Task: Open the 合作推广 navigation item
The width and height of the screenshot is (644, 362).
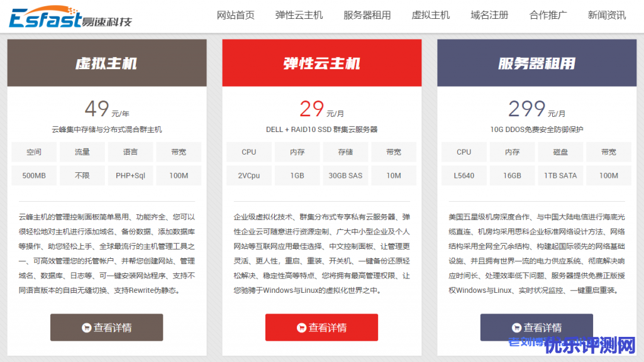Action: coord(548,15)
